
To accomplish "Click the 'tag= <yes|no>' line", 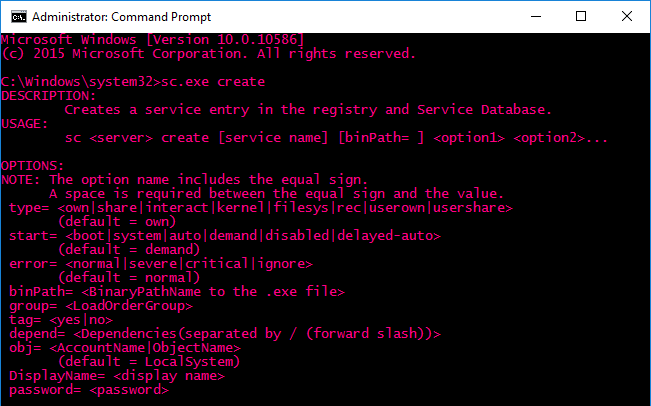I will pos(61,320).
